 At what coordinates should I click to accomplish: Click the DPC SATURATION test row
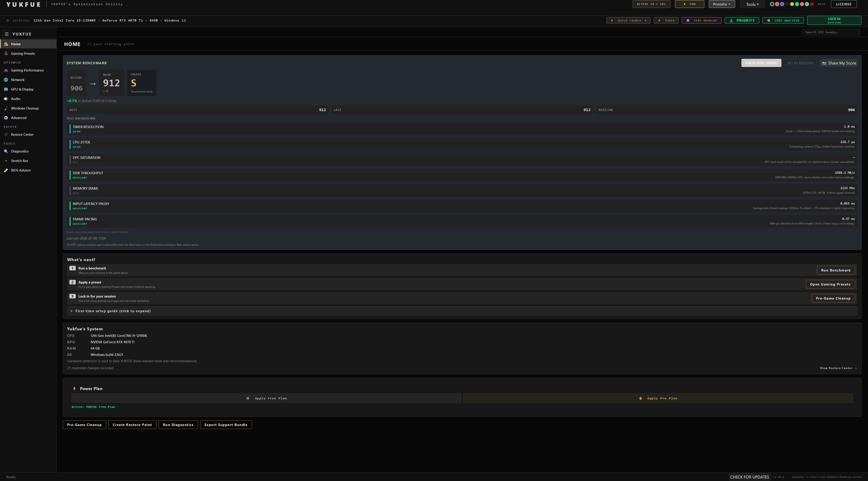pos(462,160)
